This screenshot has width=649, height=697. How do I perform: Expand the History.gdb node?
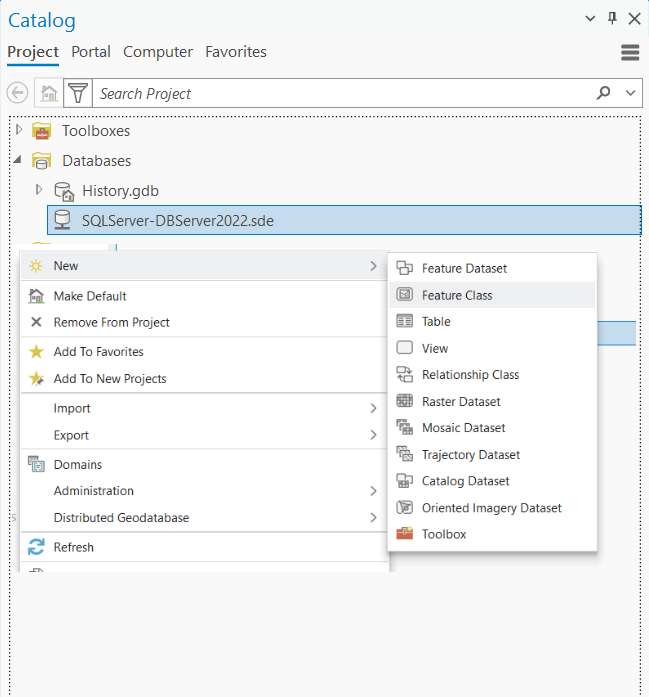tap(39, 189)
